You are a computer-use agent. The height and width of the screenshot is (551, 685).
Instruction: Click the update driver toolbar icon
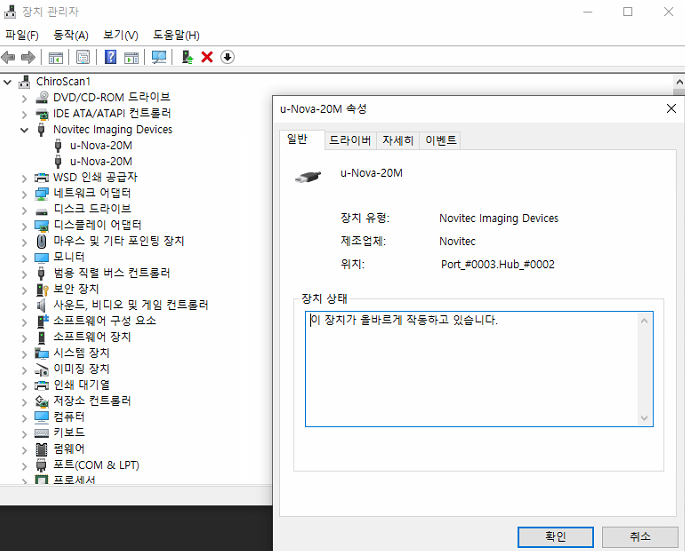[187, 57]
